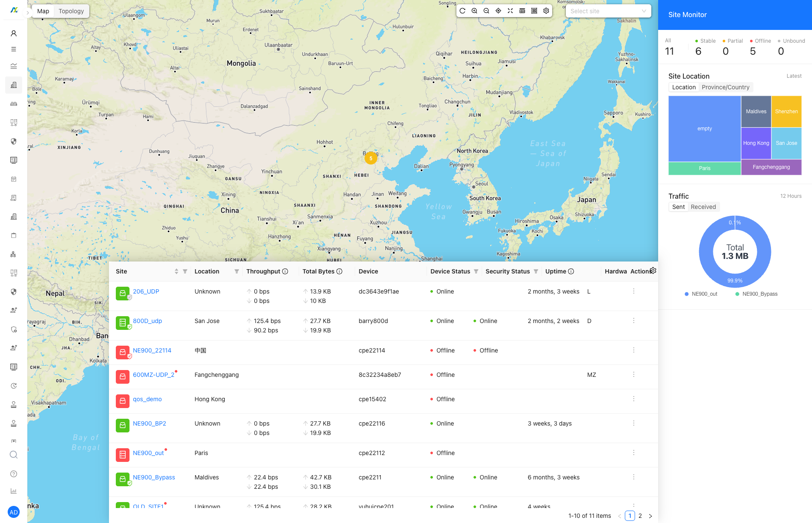
Task: Switch to the Map tab
Action: tap(43, 11)
